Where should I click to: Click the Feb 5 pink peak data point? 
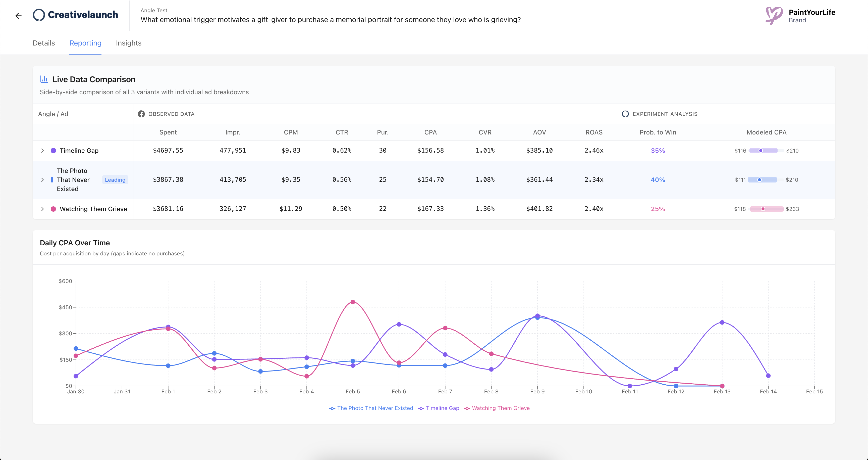click(x=353, y=302)
